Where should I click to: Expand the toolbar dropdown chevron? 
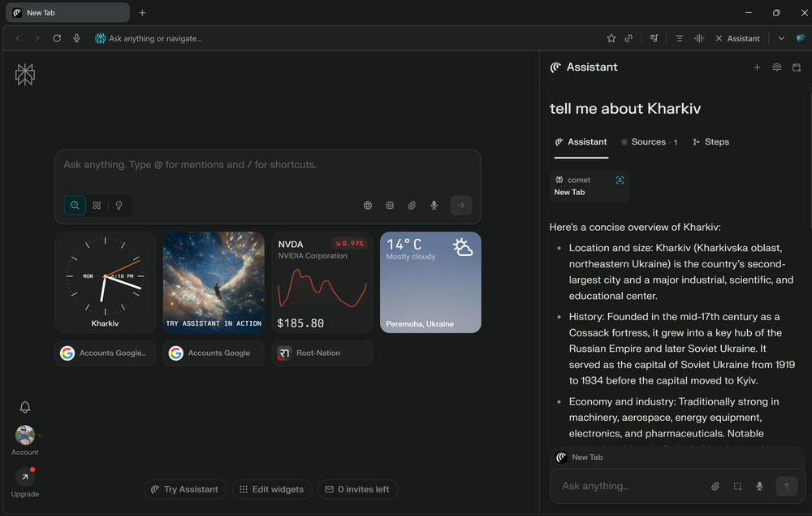pyautogui.click(x=781, y=38)
